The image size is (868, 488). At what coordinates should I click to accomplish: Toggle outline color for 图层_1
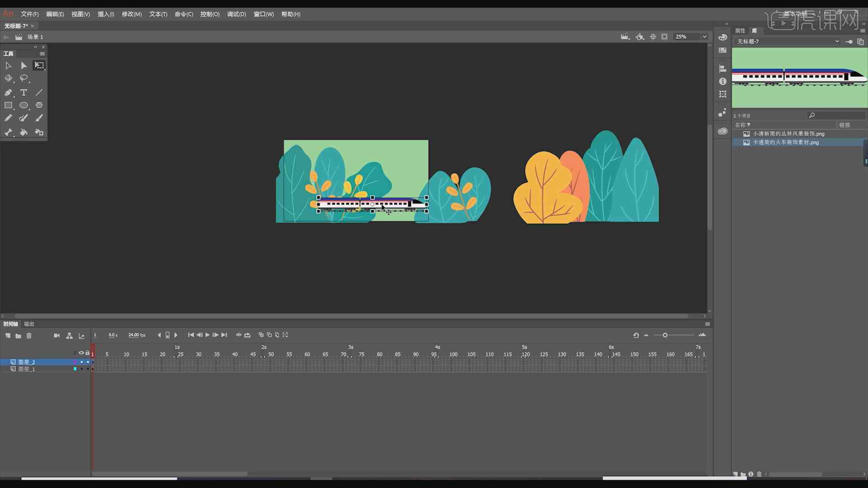pos(75,369)
